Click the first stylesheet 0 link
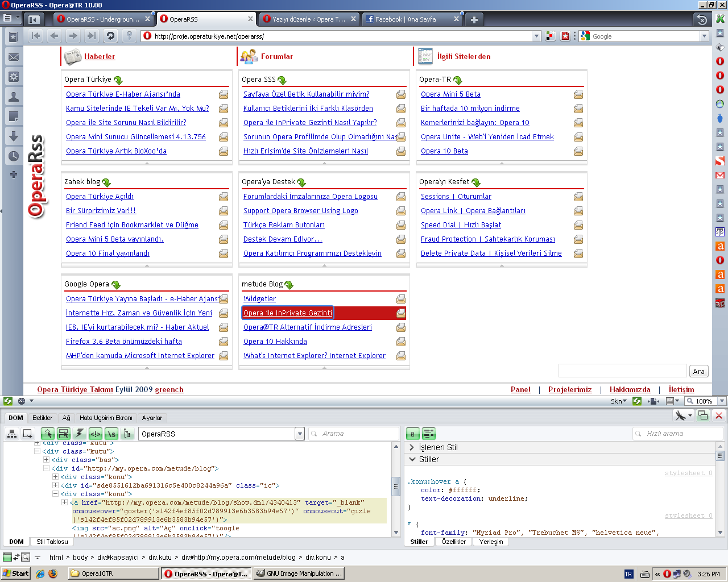The width and height of the screenshot is (728, 582). [688, 473]
